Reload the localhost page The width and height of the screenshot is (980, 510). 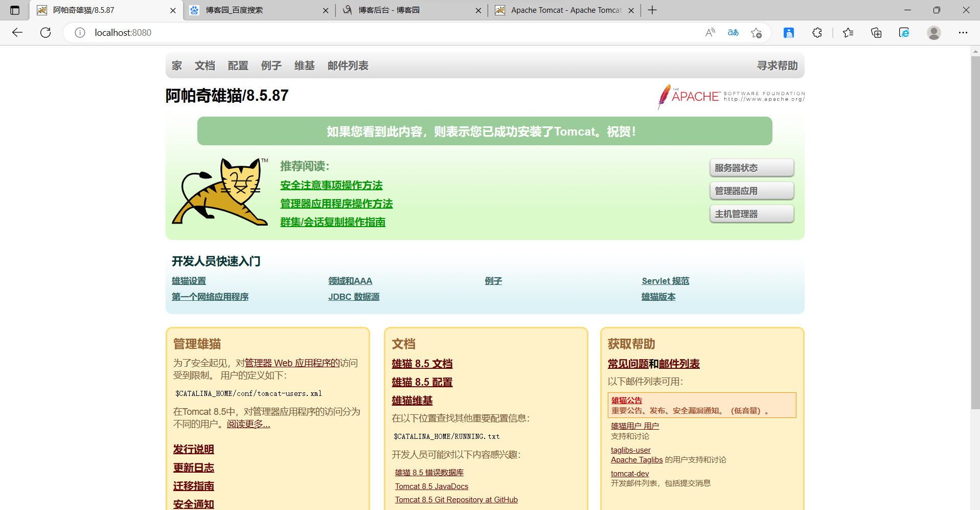(45, 33)
